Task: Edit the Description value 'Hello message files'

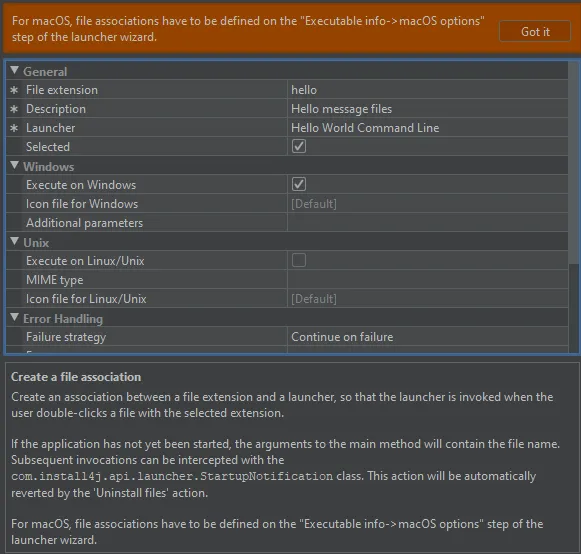Action: pos(428,109)
